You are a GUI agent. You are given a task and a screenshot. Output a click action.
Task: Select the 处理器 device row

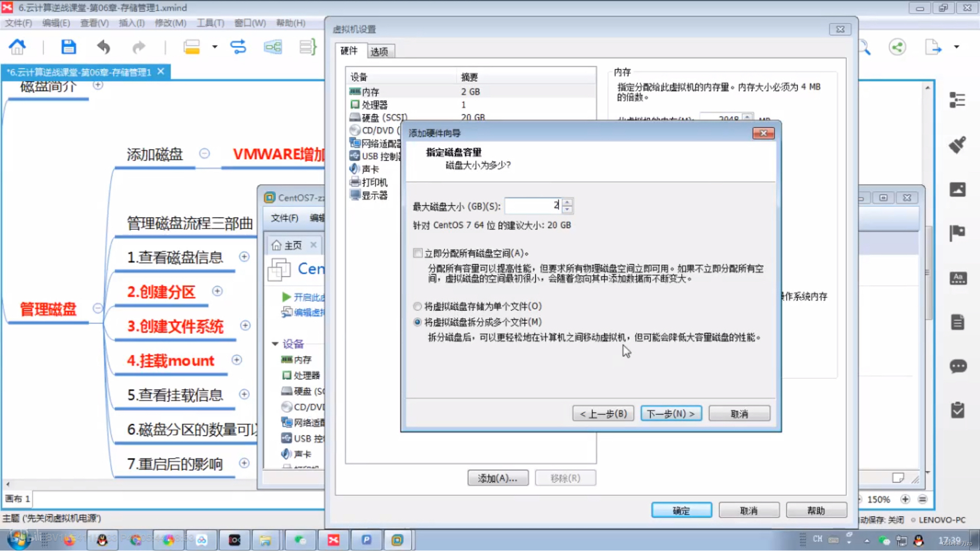pos(470,105)
